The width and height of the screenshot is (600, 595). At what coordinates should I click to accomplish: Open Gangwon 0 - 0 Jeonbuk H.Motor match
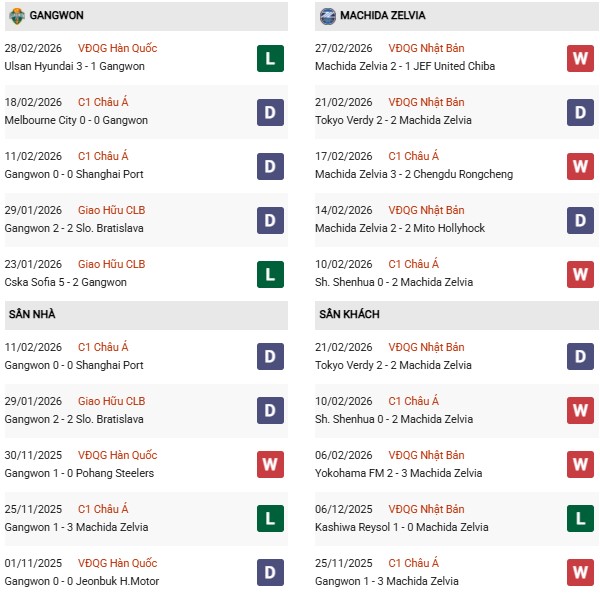[x=82, y=581]
